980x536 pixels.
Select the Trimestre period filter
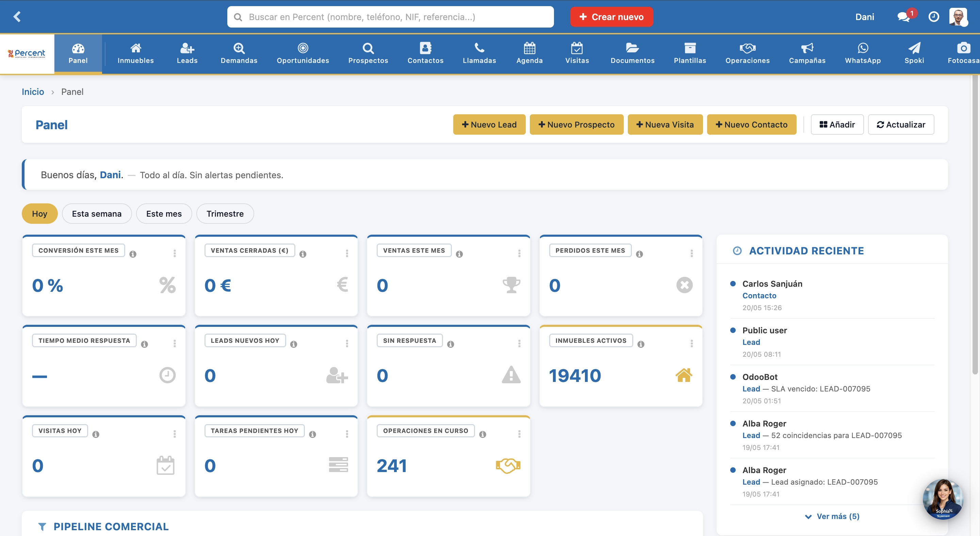(x=225, y=214)
